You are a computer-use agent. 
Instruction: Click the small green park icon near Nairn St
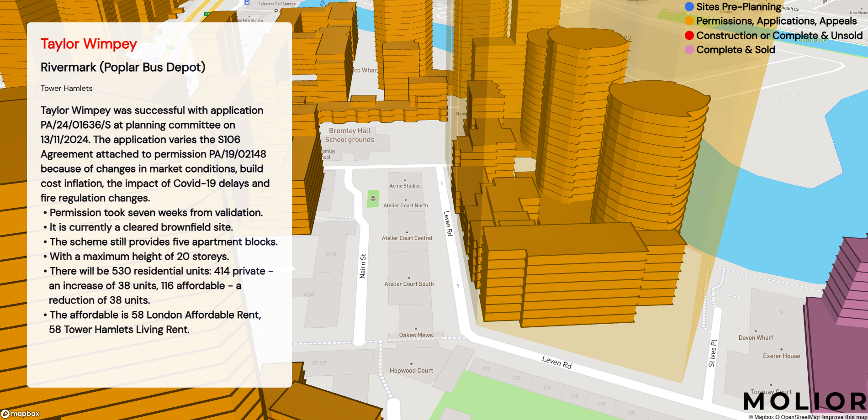point(373,199)
